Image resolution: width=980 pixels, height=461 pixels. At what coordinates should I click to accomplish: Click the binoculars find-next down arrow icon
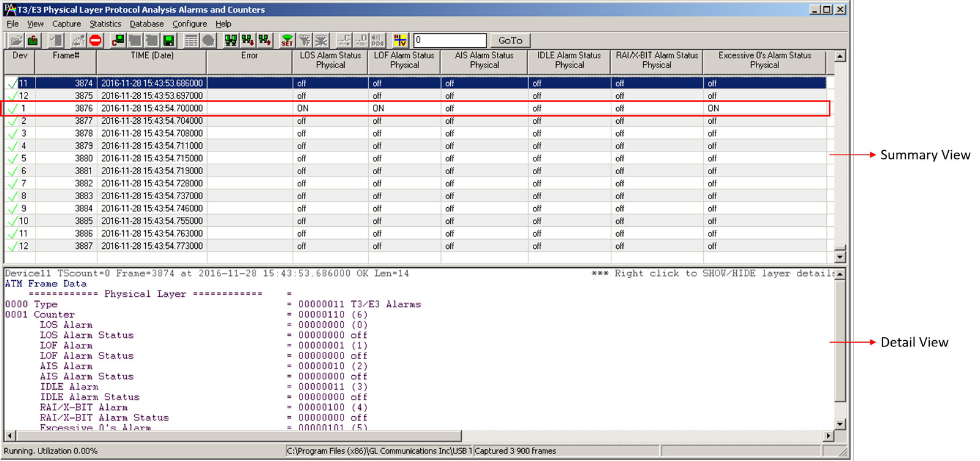point(247,40)
